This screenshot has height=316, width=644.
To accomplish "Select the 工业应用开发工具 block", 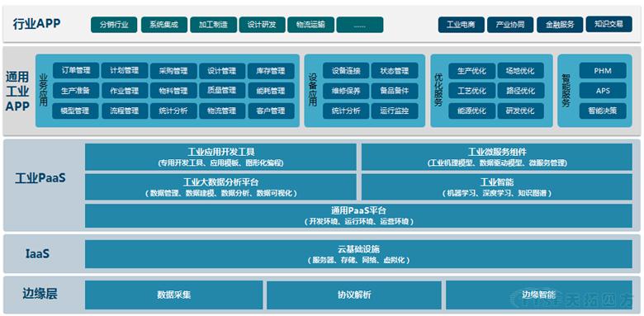I will click(220, 157).
